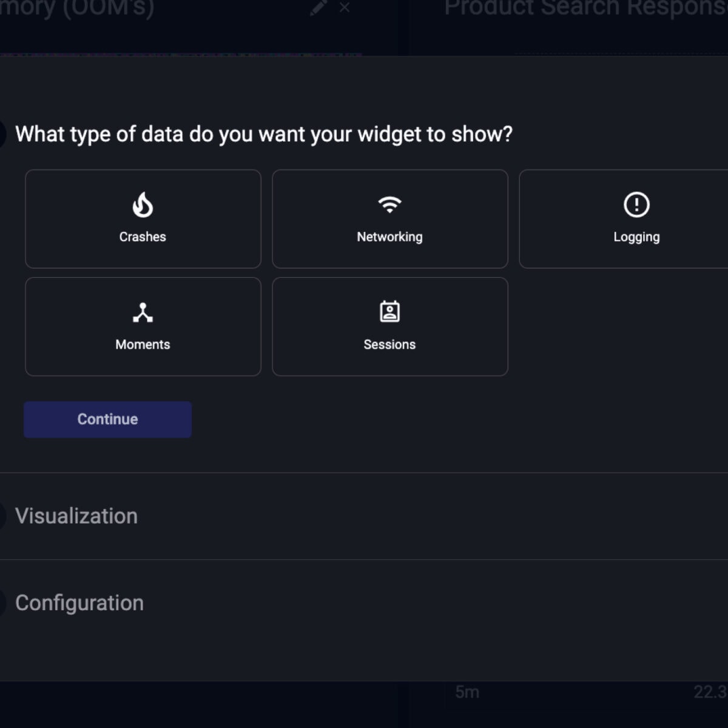Click the 22.3 metric value
This screenshot has width=728, height=728.
710,692
